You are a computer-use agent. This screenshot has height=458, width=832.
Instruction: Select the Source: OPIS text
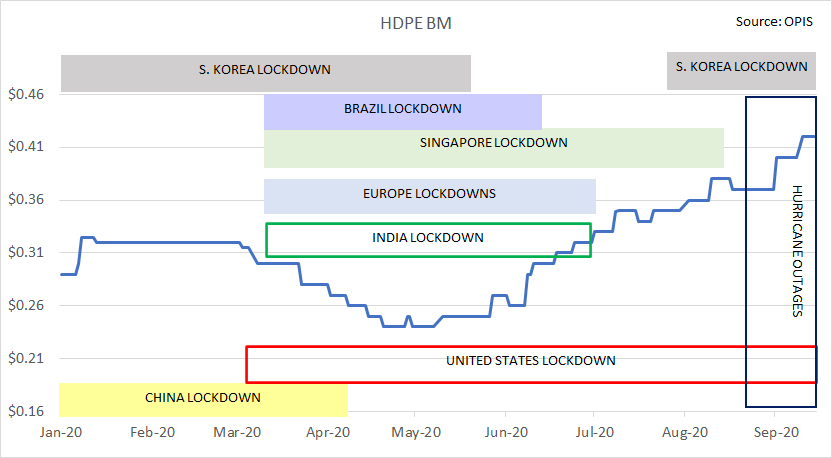[768, 20]
